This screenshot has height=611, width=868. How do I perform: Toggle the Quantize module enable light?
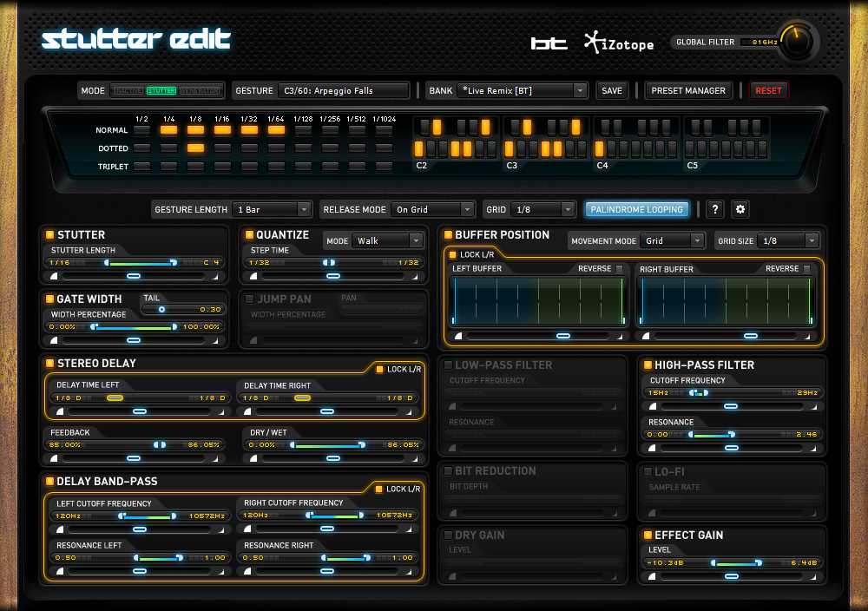pyautogui.click(x=249, y=234)
